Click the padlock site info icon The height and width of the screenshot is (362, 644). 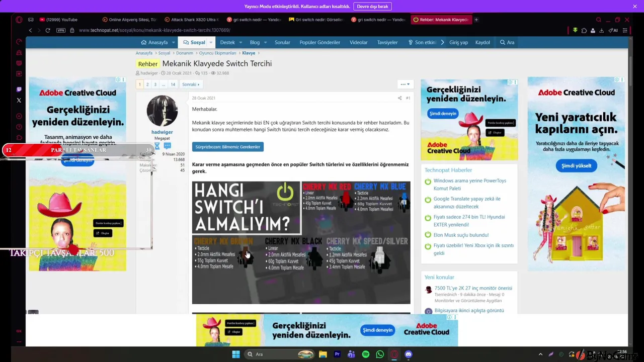coord(72,30)
